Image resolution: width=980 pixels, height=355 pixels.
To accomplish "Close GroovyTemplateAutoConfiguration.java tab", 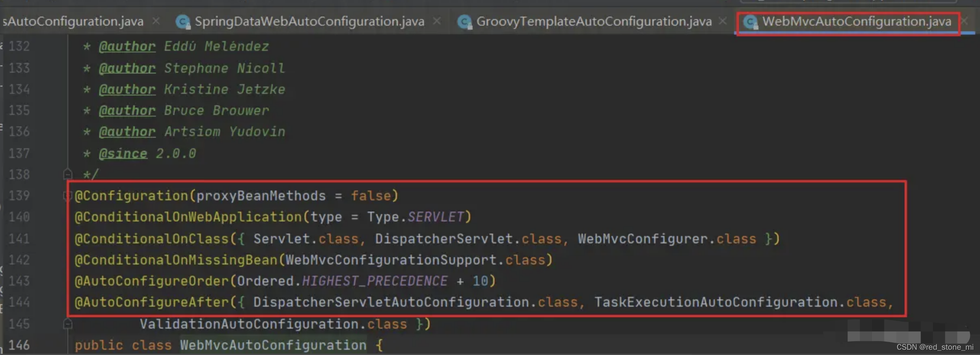I will click(x=723, y=21).
